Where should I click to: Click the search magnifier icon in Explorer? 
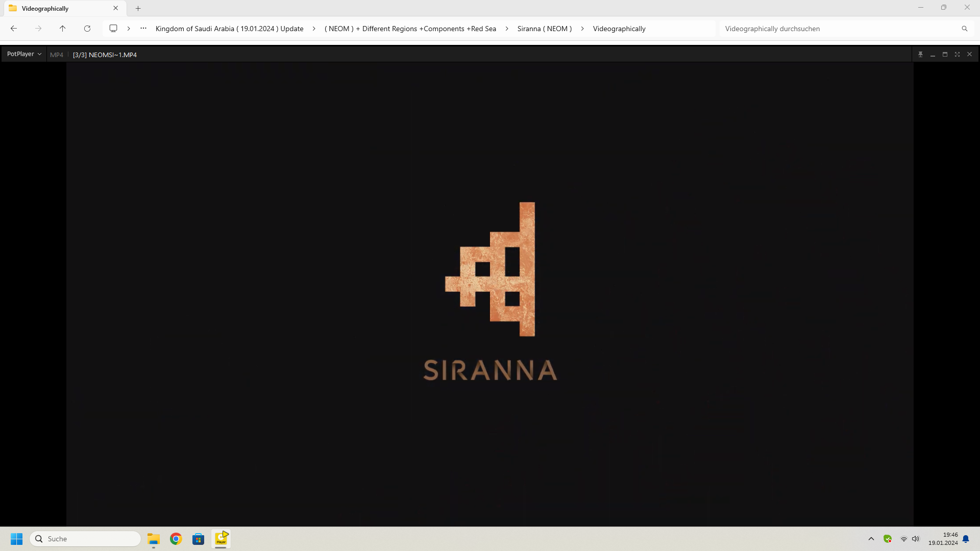coord(965,29)
